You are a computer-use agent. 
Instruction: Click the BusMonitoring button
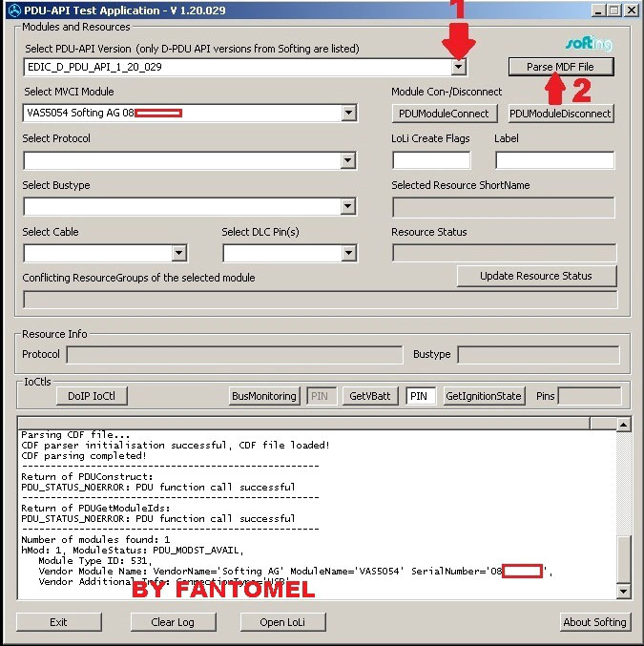264,396
